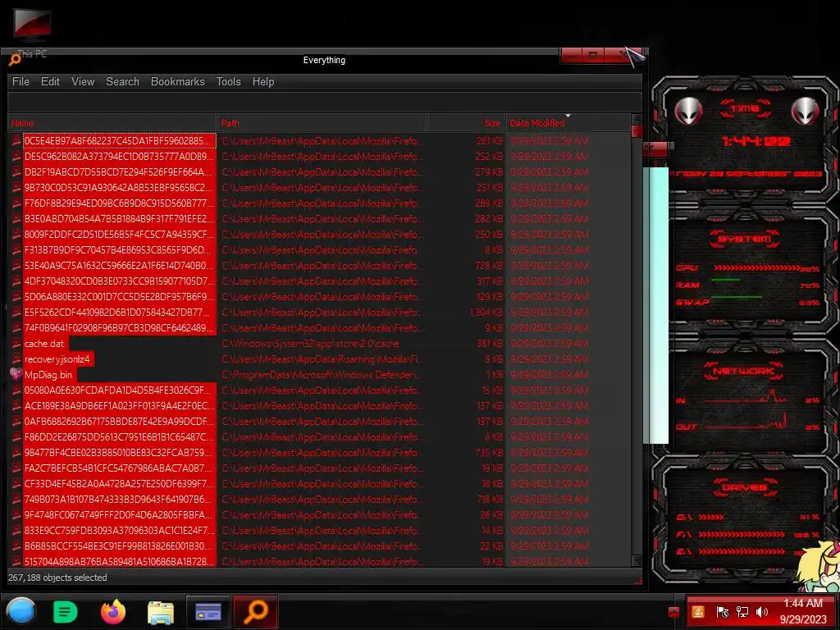Select file 5D06A880E332C001D7CC5D5E28DF957B6F9
Screen dimensions: 840x630
pyautogui.click(x=118, y=297)
